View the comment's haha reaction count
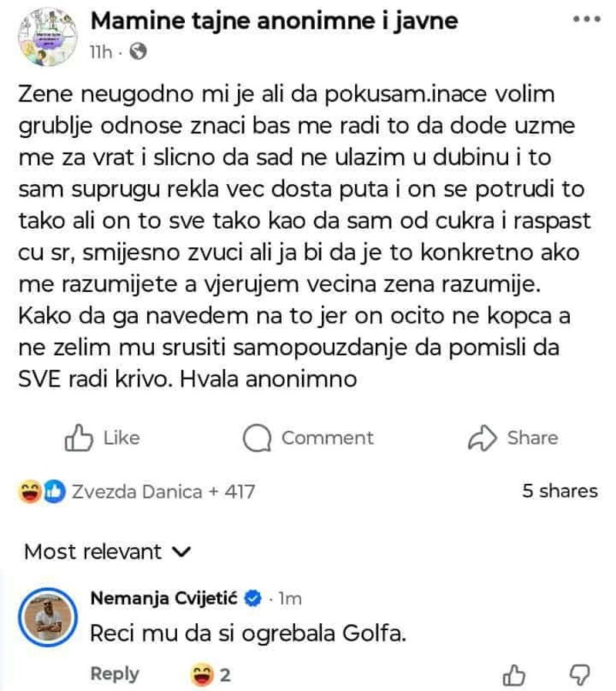This screenshot has height=691, width=616. (x=225, y=676)
